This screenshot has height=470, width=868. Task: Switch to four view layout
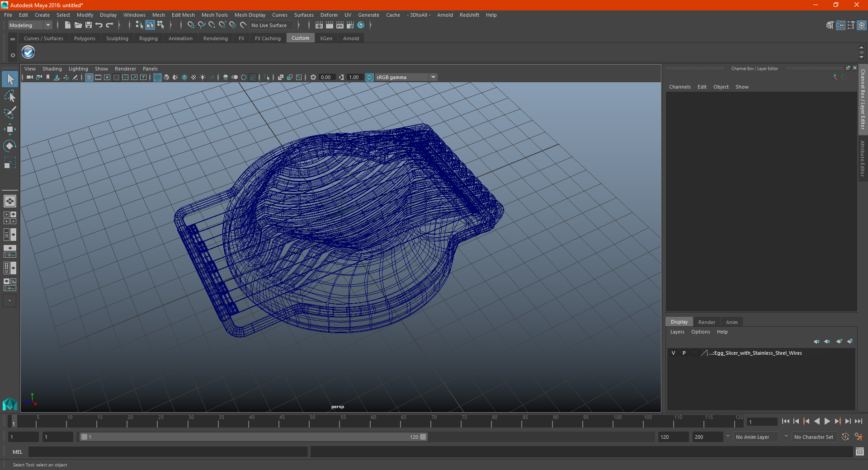10,218
